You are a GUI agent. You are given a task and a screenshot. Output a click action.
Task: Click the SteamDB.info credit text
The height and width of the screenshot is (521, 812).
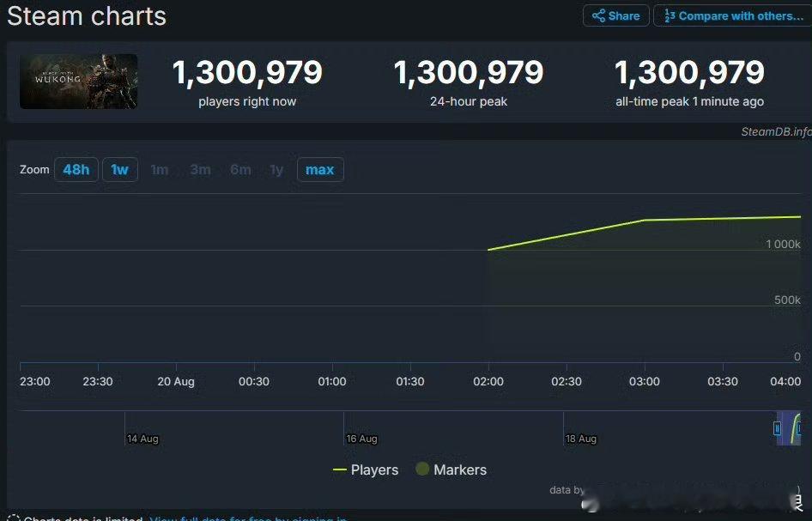(776, 131)
